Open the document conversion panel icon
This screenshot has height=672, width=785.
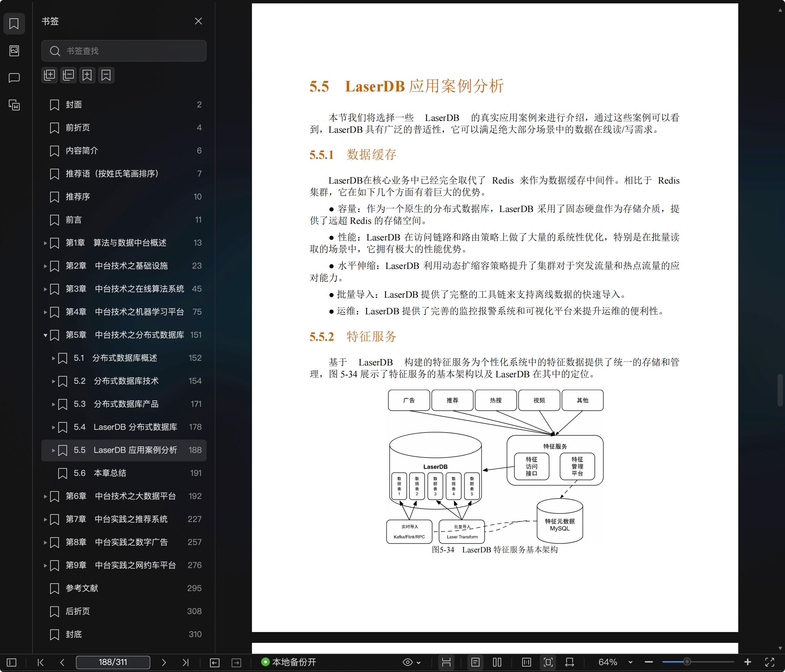pos(14,105)
